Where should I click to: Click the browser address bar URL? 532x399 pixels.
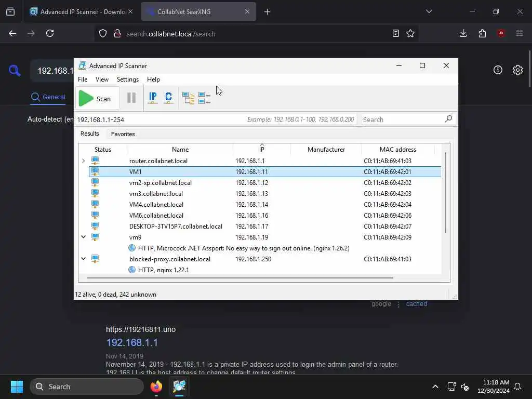tap(170, 34)
